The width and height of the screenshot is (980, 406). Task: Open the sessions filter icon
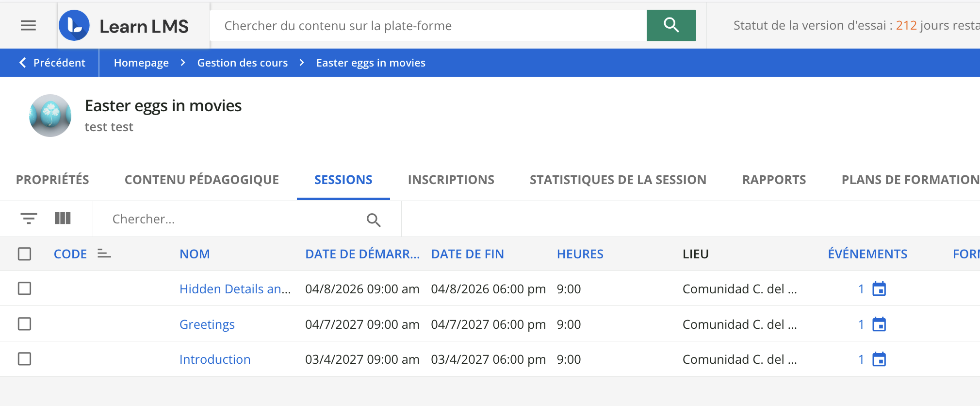click(x=29, y=219)
